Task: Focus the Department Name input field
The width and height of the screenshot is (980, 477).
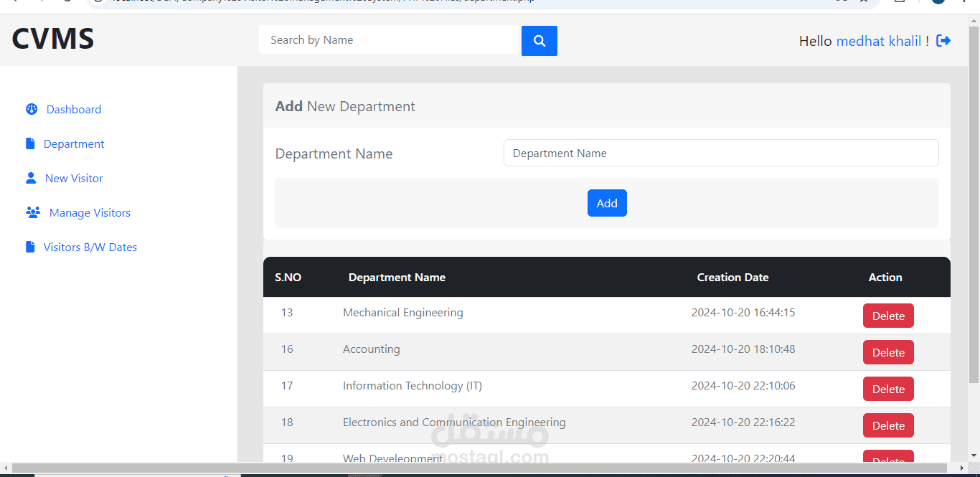Action: pyautogui.click(x=721, y=153)
